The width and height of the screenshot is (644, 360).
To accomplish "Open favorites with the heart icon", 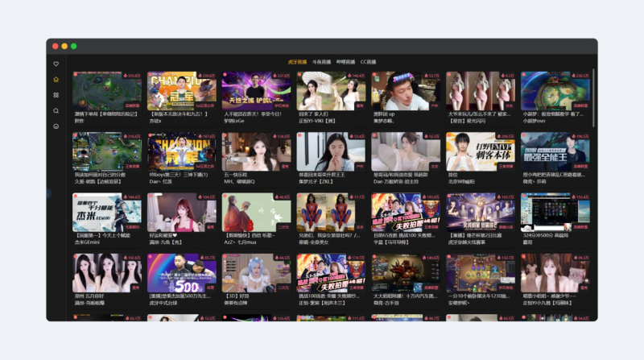I will 56,64.
